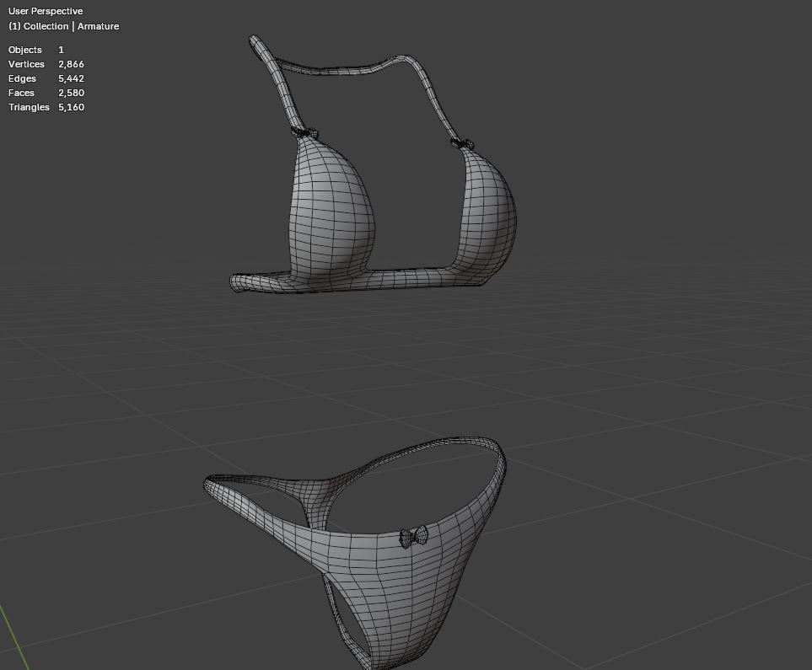Click the Triangles 5,160 statistic
Image resolution: width=812 pixels, height=670 pixels.
pyautogui.click(x=46, y=107)
